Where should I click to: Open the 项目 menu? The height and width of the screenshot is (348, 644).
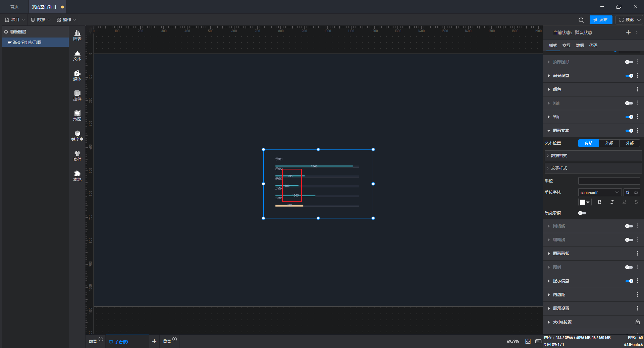pyautogui.click(x=15, y=20)
